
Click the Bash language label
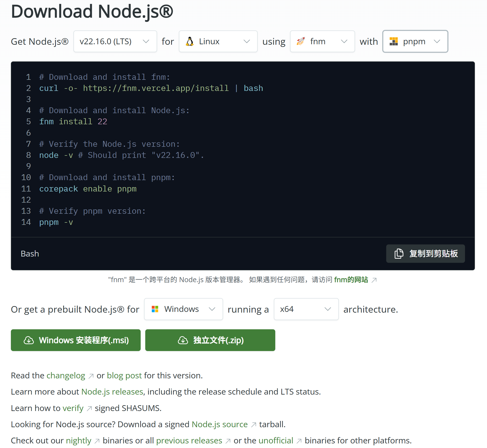(x=30, y=254)
